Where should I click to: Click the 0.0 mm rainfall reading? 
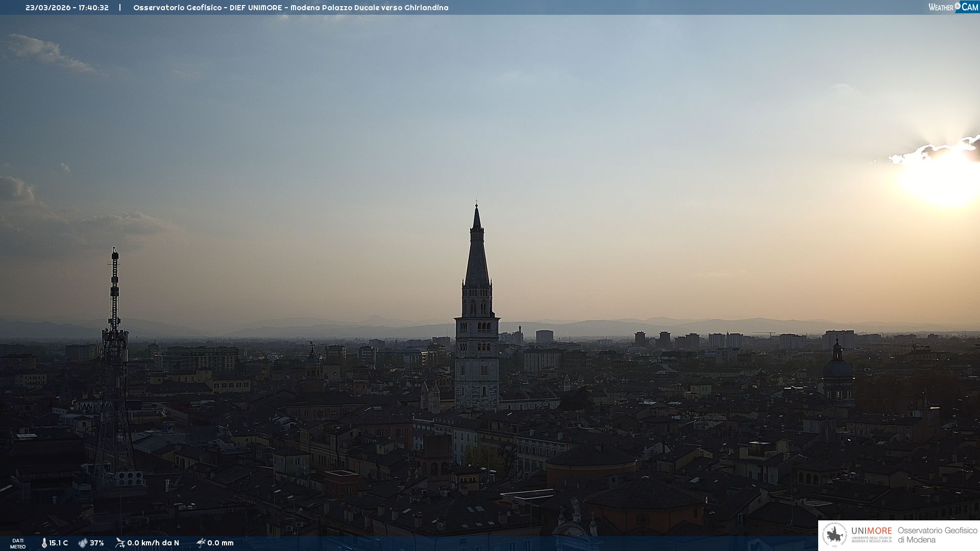pyautogui.click(x=220, y=543)
